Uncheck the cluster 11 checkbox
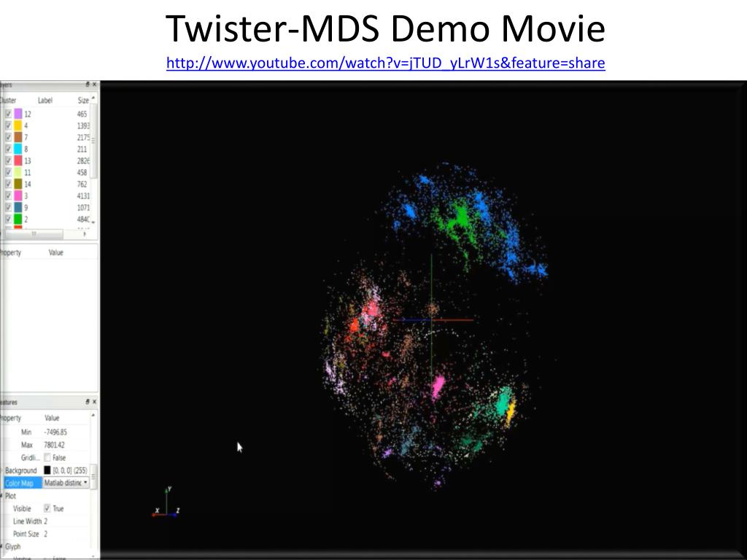Viewport: 747px width, 560px height. pyautogui.click(x=9, y=172)
